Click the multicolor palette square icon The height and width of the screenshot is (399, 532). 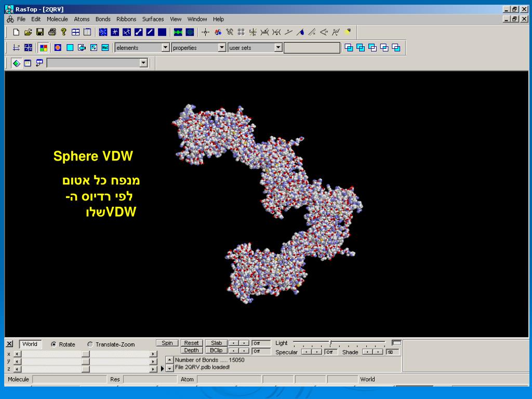tap(44, 48)
